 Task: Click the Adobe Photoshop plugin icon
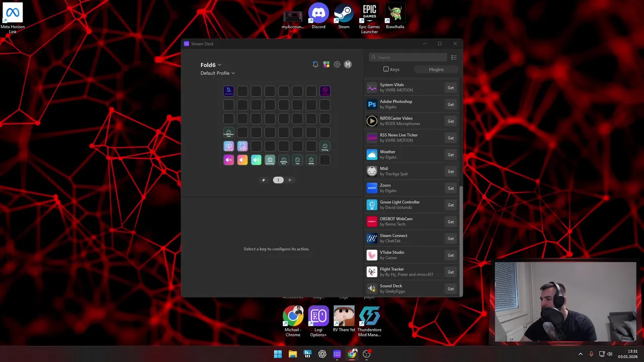372,105
